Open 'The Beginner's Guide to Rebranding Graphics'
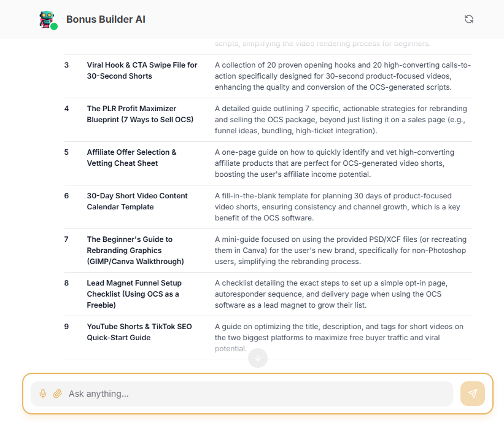The height and width of the screenshot is (428, 504). (141, 251)
